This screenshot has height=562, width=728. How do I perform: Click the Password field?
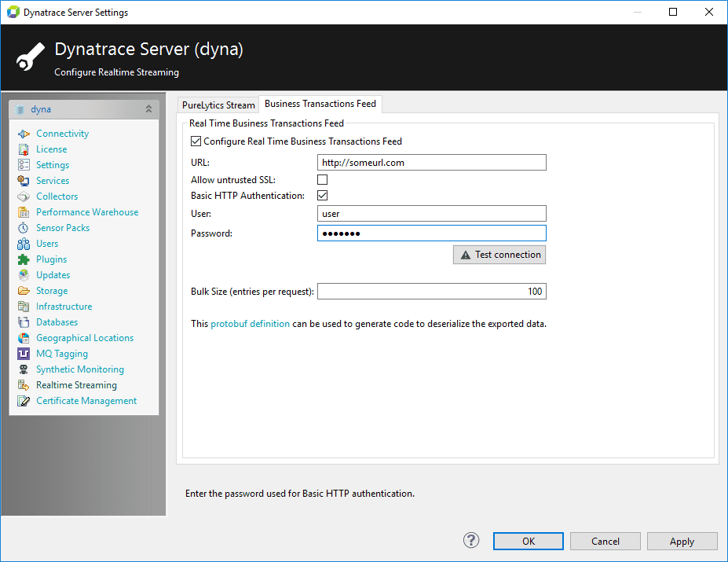[x=432, y=233]
